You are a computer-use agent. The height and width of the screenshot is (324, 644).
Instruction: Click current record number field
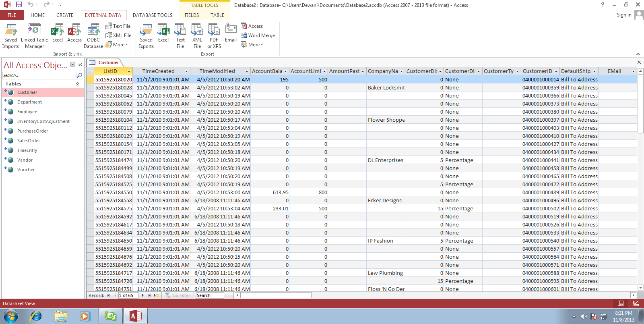click(128, 295)
